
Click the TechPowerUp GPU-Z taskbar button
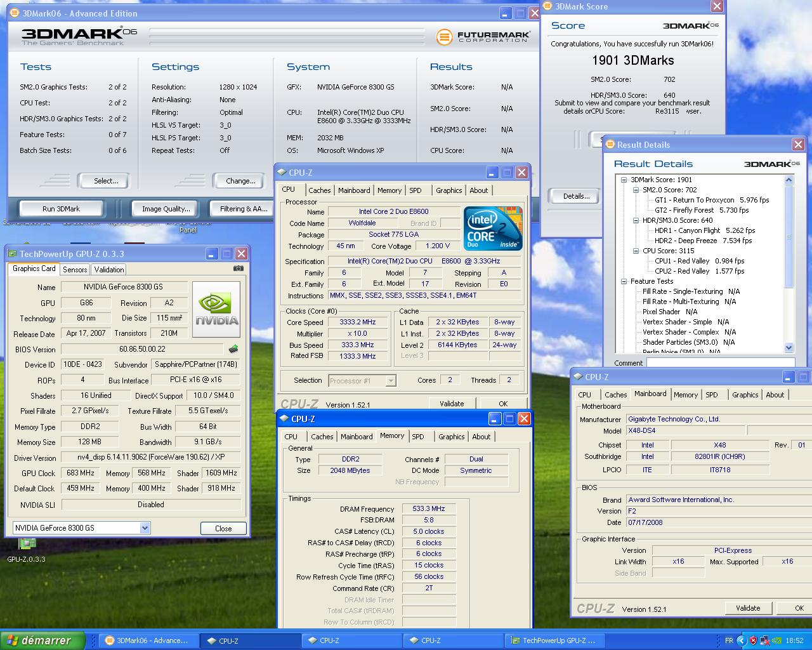coord(554,640)
